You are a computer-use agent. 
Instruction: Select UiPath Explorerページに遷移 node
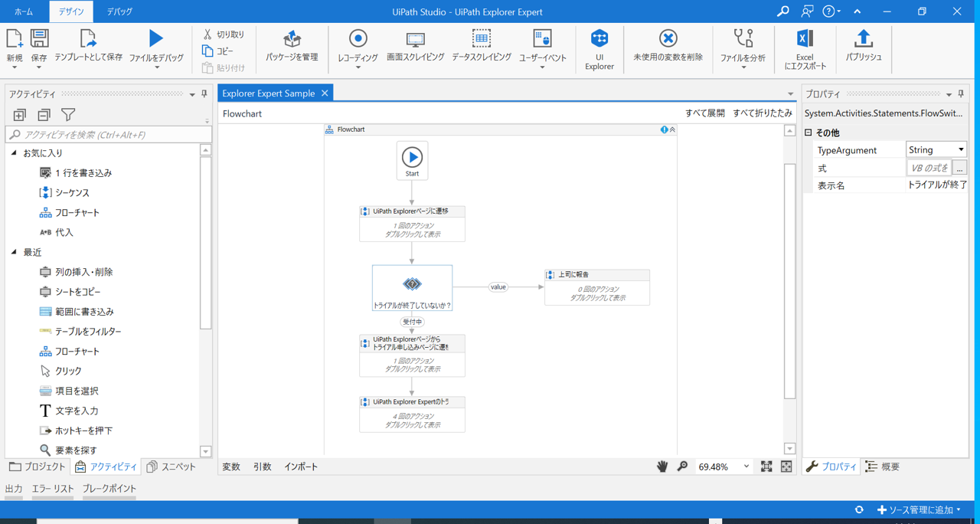[412, 223]
